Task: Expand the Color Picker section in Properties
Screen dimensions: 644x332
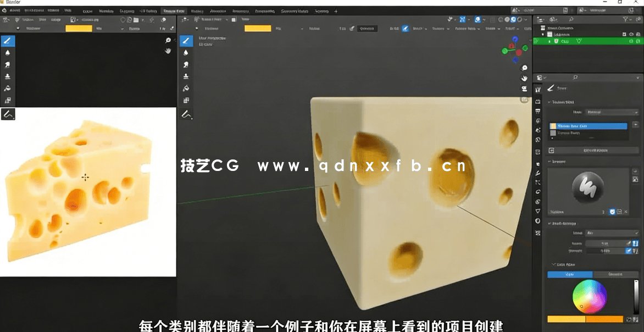Action: pos(563,264)
